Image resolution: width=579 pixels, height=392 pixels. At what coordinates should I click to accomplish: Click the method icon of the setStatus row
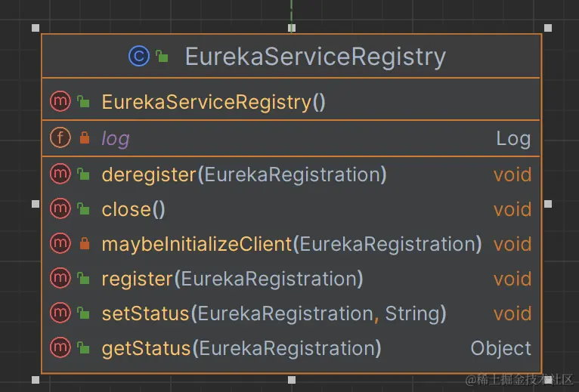[60, 312]
